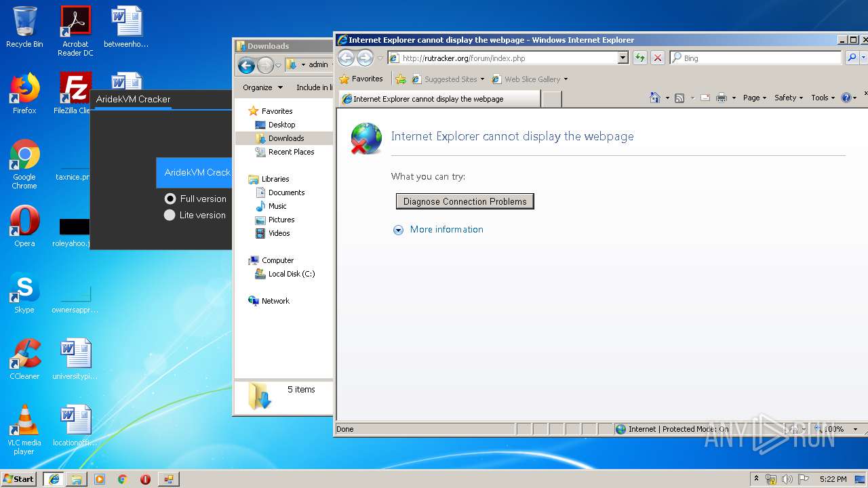The height and width of the screenshot is (488, 868).
Task: Expand Web Slice Gallery dropdown
Action: click(566, 79)
